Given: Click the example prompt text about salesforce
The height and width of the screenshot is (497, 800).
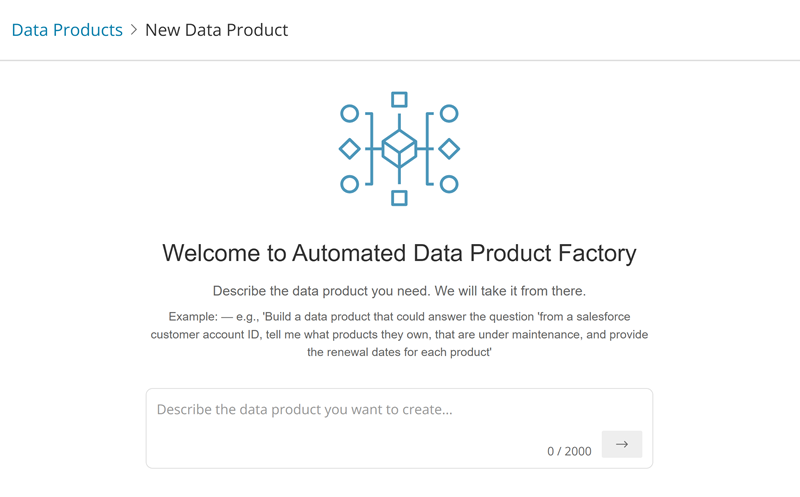Looking at the screenshot, I should tap(399, 334).
